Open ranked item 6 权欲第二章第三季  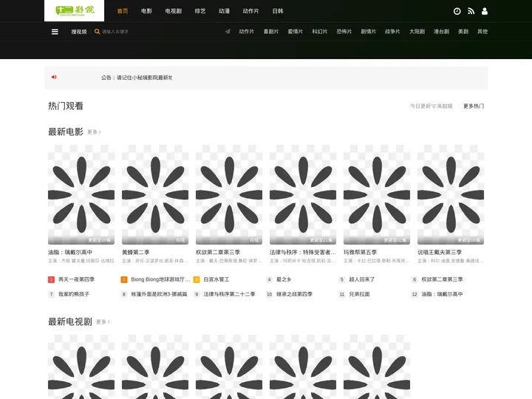pos(442,279)
